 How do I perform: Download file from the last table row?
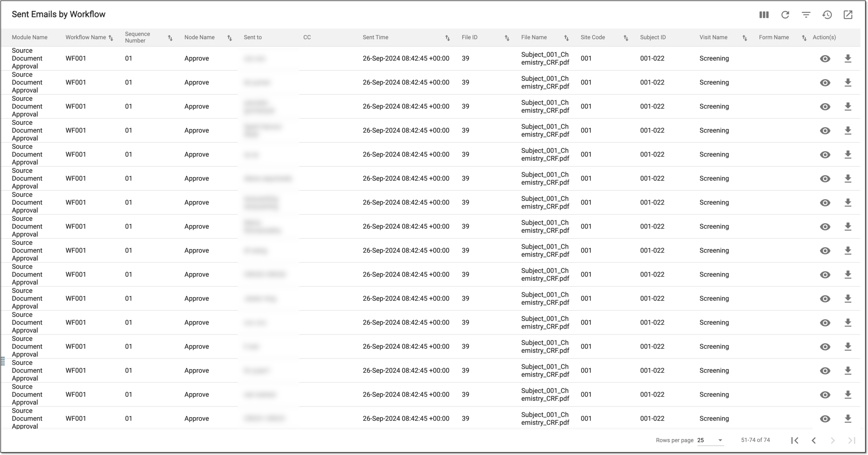click(x=848, y=419)
